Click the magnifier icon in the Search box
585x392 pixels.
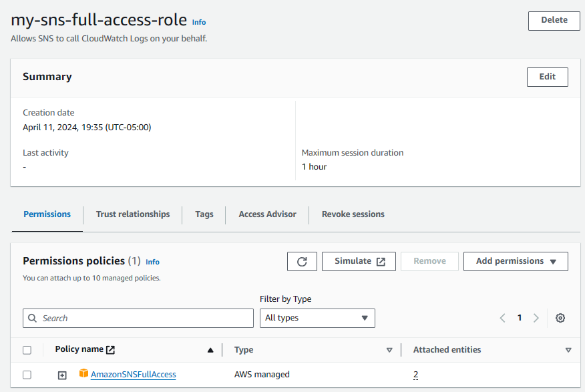33,318
